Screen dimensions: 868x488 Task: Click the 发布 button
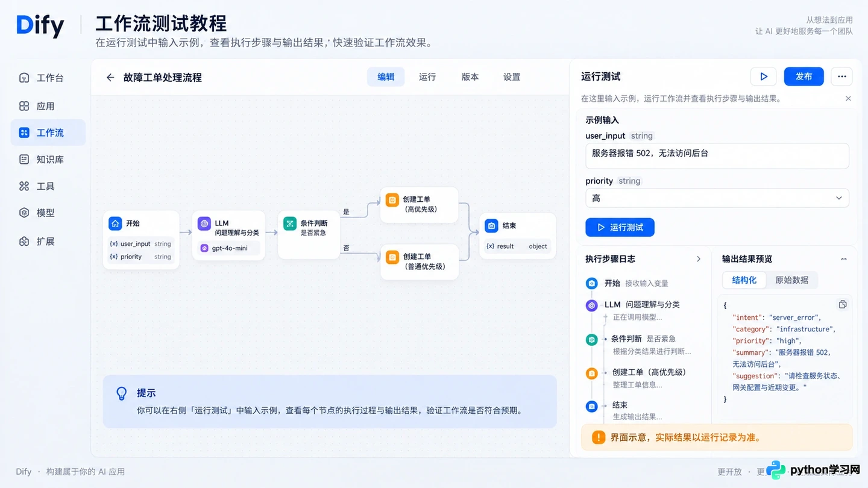pyautogui.click(x=804, y=77)
